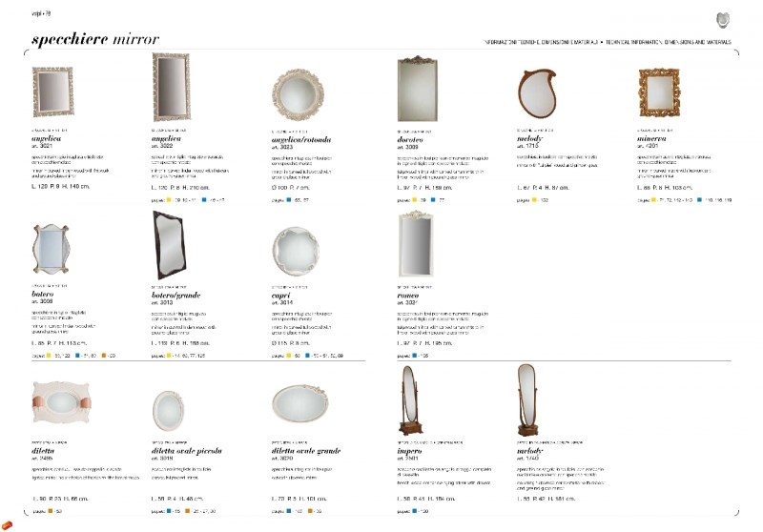Select the angelica art. 3021 mirror image
Viewport: 763px width, 532px height.
tap(53, 92)
